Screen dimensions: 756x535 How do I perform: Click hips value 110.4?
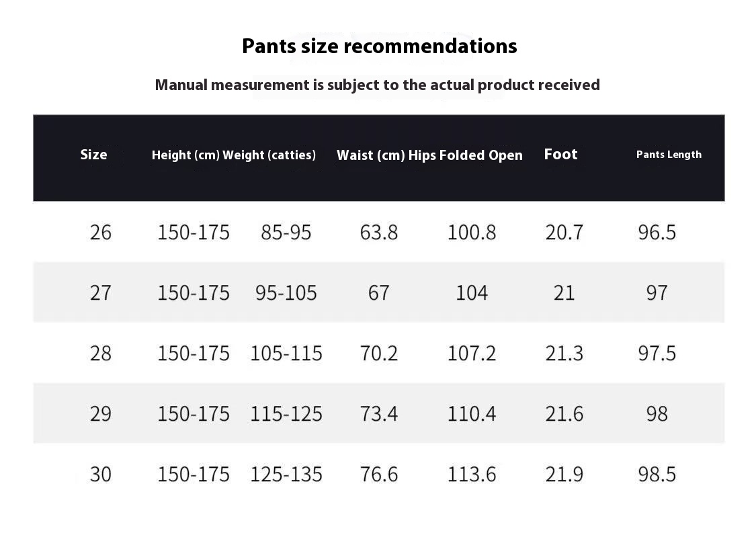[472, 414]
